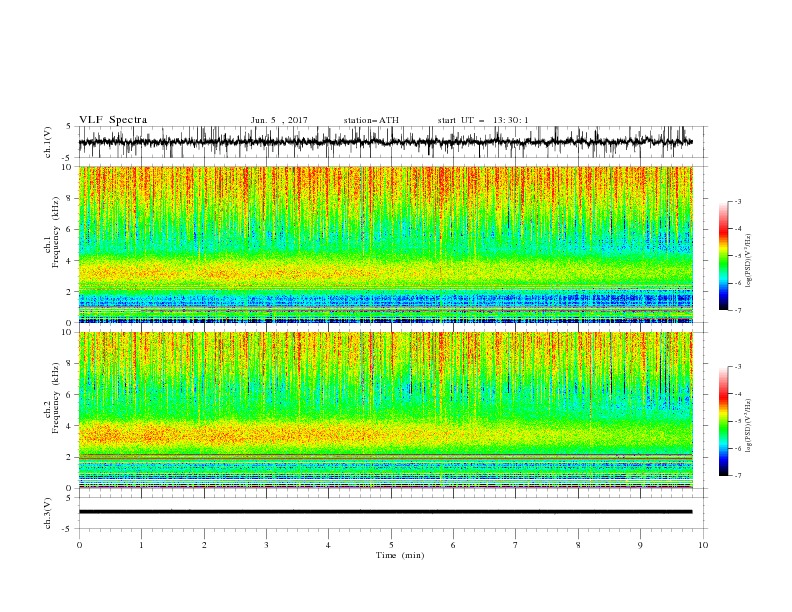Click the "2" kHz tick on the ch.2 frequency axis
The height and width of the screenshot is (612, 792).
[x=71, y=457]
